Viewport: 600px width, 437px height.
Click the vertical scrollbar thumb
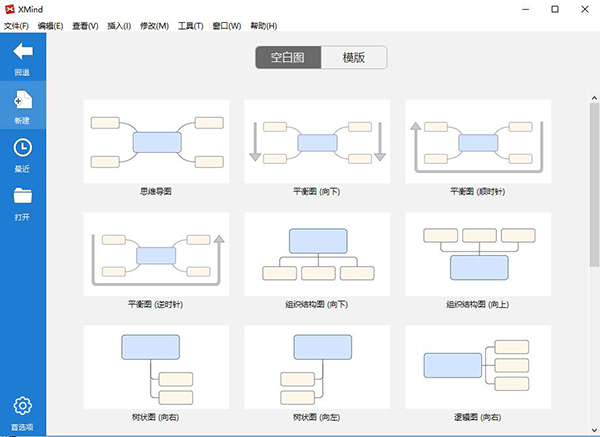pyautogui.click(x=594, y=184)
